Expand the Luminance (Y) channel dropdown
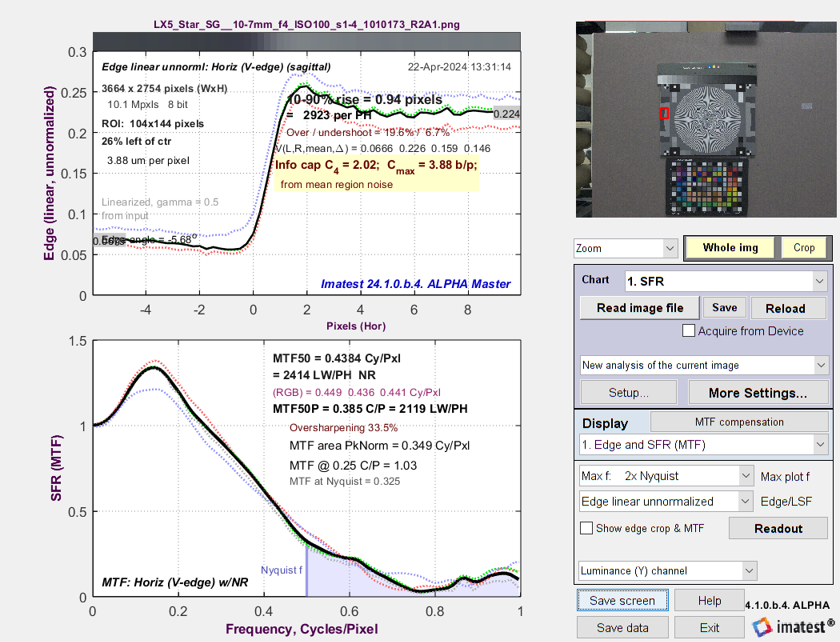Viewport: 840px width, 642px height. [667, 571]
